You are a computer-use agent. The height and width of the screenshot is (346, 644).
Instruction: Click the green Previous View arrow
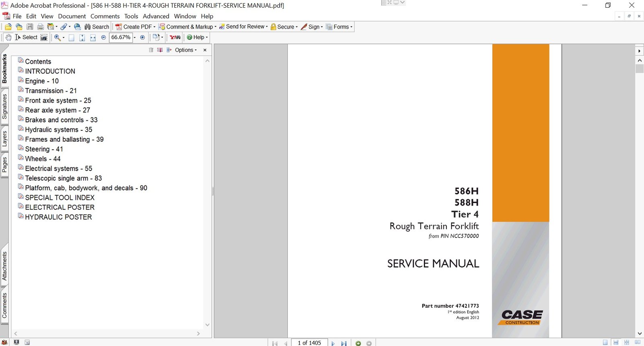(358, 343)
